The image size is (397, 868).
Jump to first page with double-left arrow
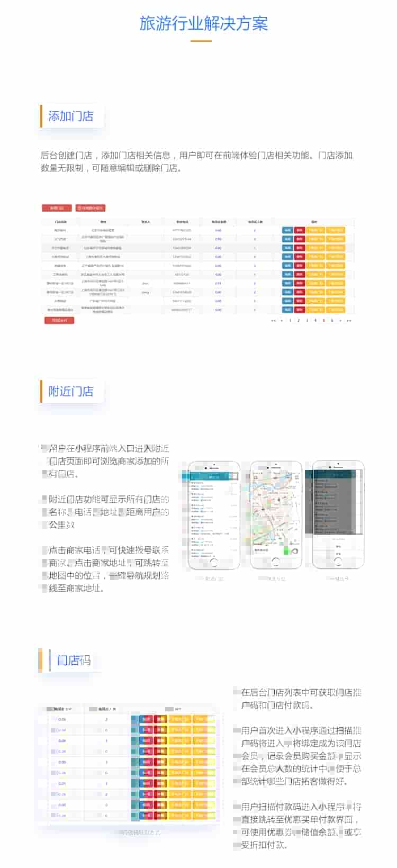pos(274,320)
